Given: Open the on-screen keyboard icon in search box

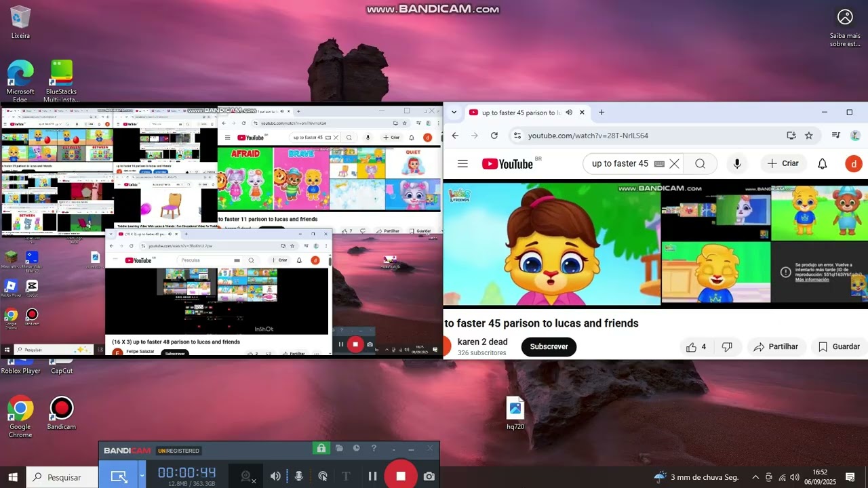Looking at the screenshot, I should tap(659, 163).
